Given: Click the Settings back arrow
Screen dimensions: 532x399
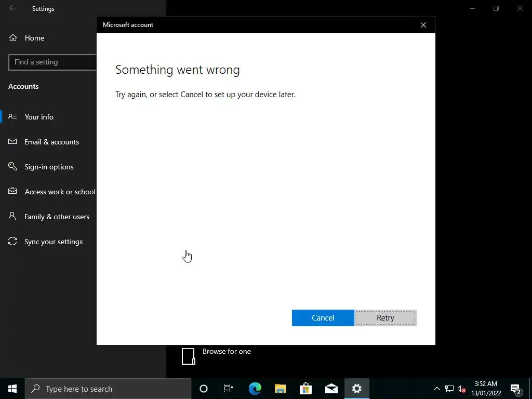Looking at the screenshot, I should 12,8.
